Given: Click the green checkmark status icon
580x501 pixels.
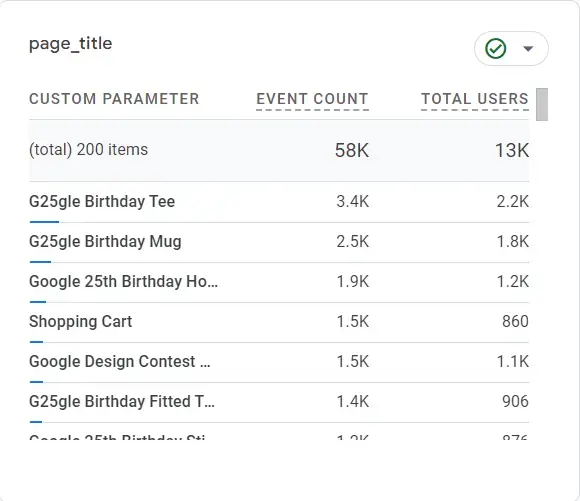Looking at the screenshot, I should click(x=495, y=48).
